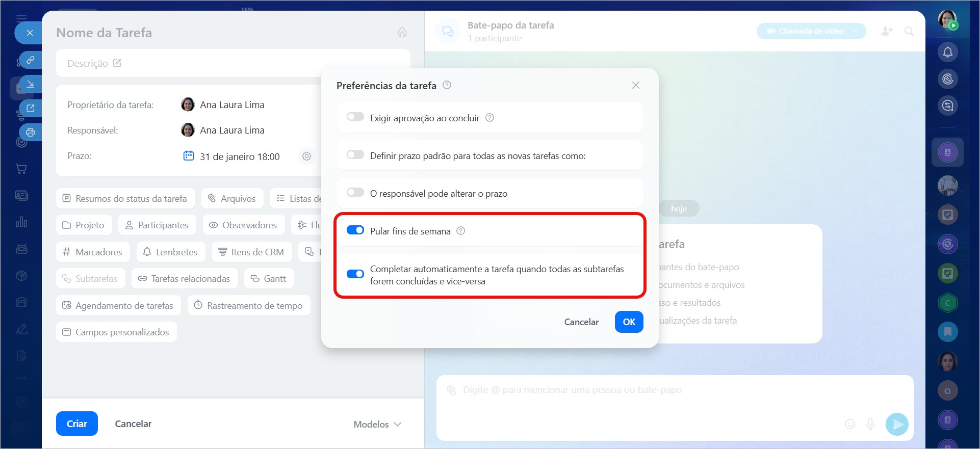This screenshot has width=980, height=449.
Task: Disable the Pular fins de semana toggle
Action: click(355, 230)
